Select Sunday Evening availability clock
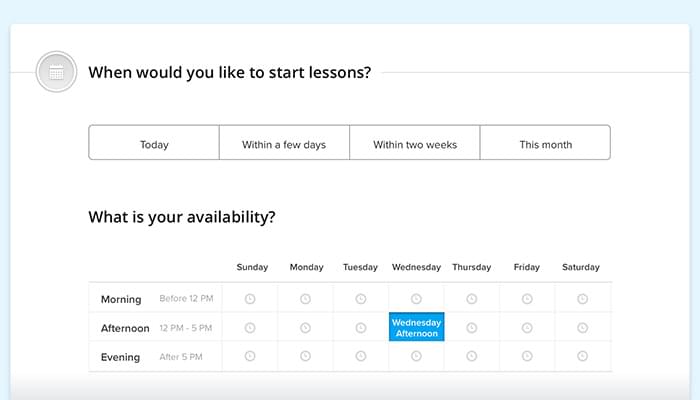 [x=250, y=357]
